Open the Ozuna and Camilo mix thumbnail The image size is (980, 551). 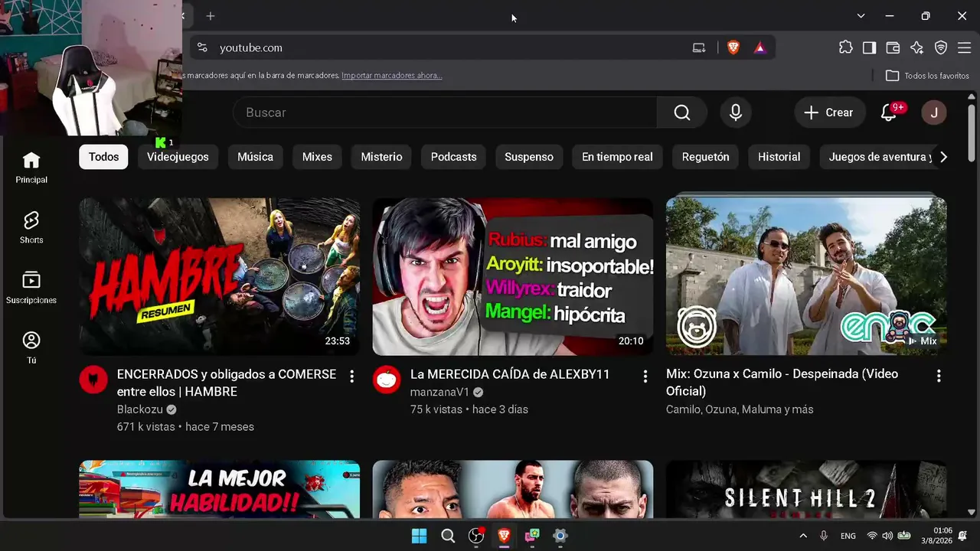coord(806,276)
